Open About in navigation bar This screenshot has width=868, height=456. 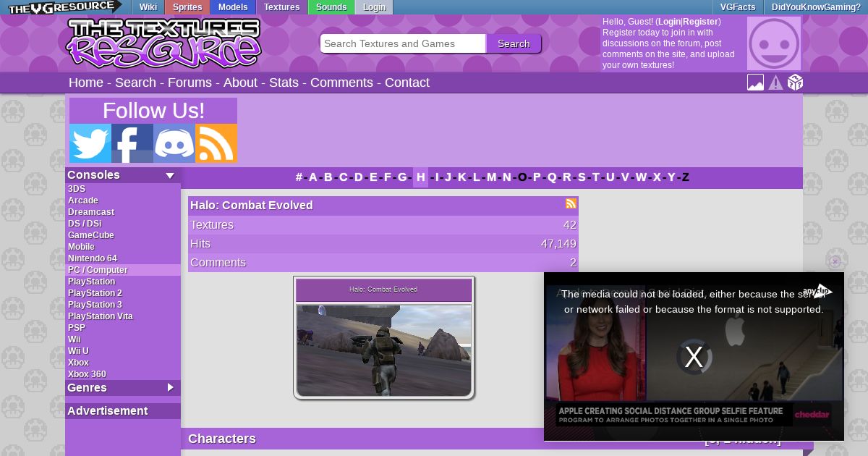click(x=240, y=83)
